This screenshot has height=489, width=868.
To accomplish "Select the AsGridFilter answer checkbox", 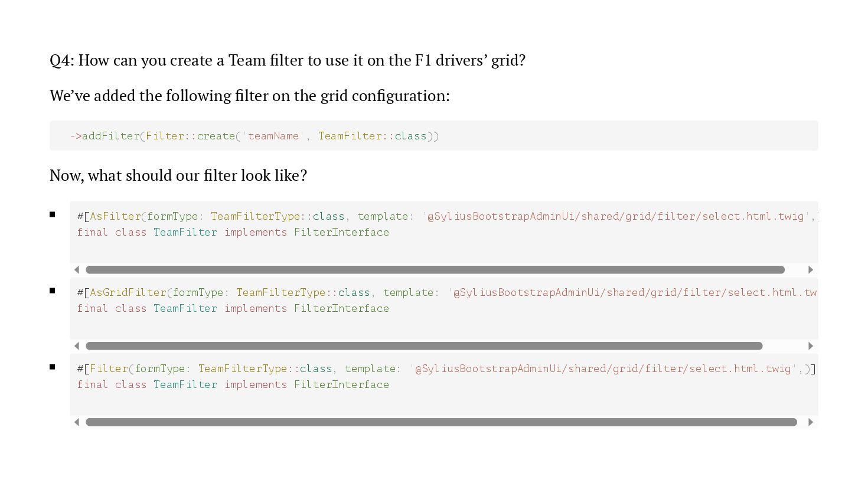I will pos(53,291).
